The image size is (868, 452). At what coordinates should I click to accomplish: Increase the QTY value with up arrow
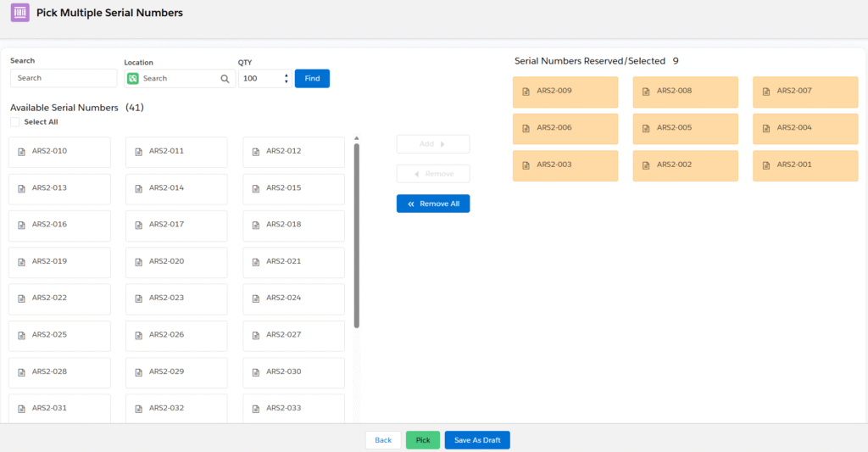286,75
